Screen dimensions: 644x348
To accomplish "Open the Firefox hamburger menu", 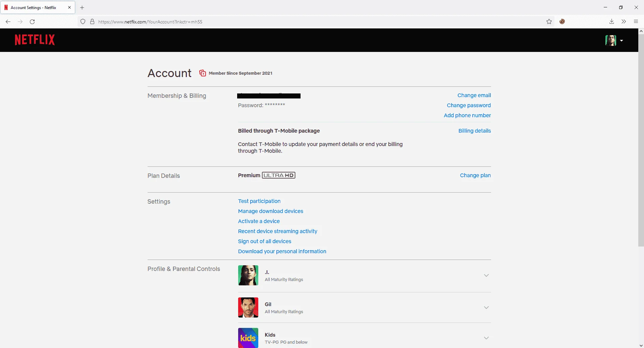I will pos(636,22).
